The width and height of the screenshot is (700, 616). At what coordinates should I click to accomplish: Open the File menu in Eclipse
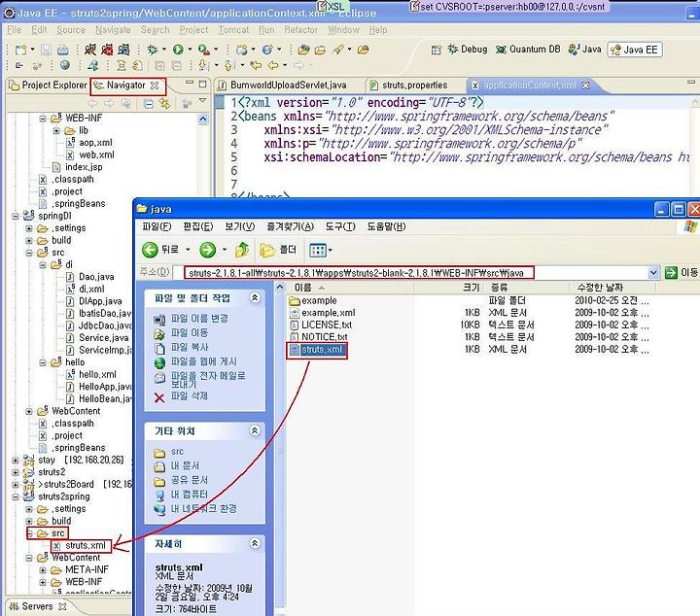tap(15, 30)
